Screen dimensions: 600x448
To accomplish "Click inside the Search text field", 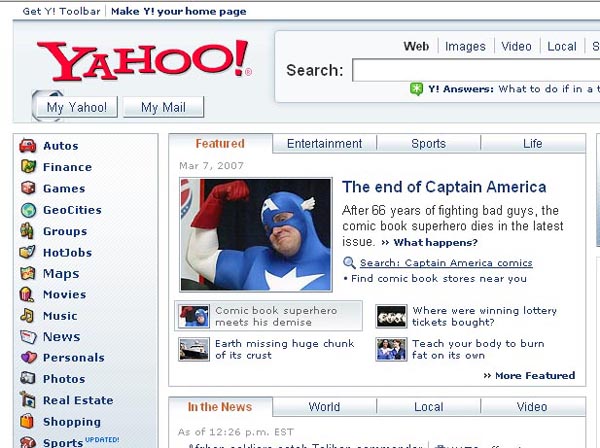I will point(476,70).
